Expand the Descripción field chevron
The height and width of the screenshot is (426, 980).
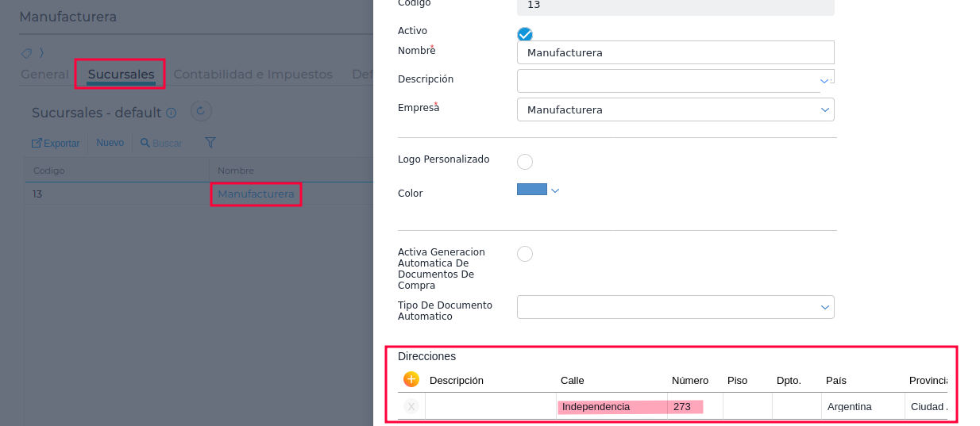[x=824, y=81]
